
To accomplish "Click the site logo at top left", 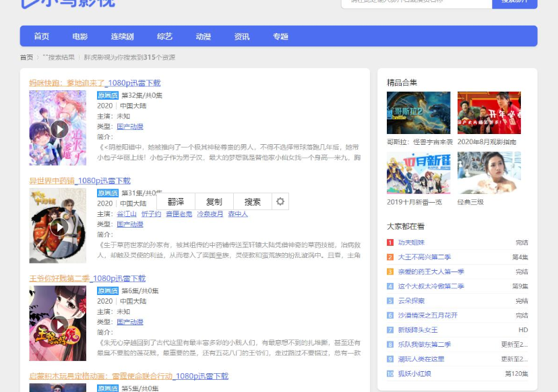I will coord(67,3).
